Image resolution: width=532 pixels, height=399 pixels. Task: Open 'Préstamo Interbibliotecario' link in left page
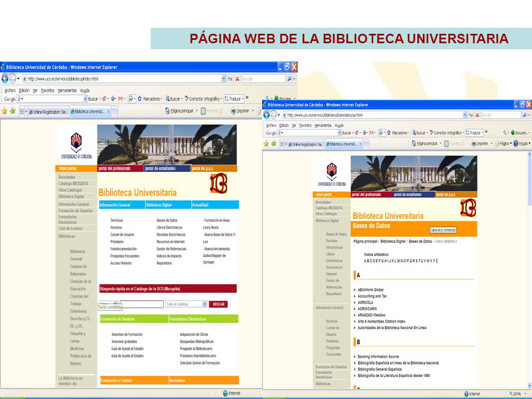pyautogui.click(x=198, y=356)
